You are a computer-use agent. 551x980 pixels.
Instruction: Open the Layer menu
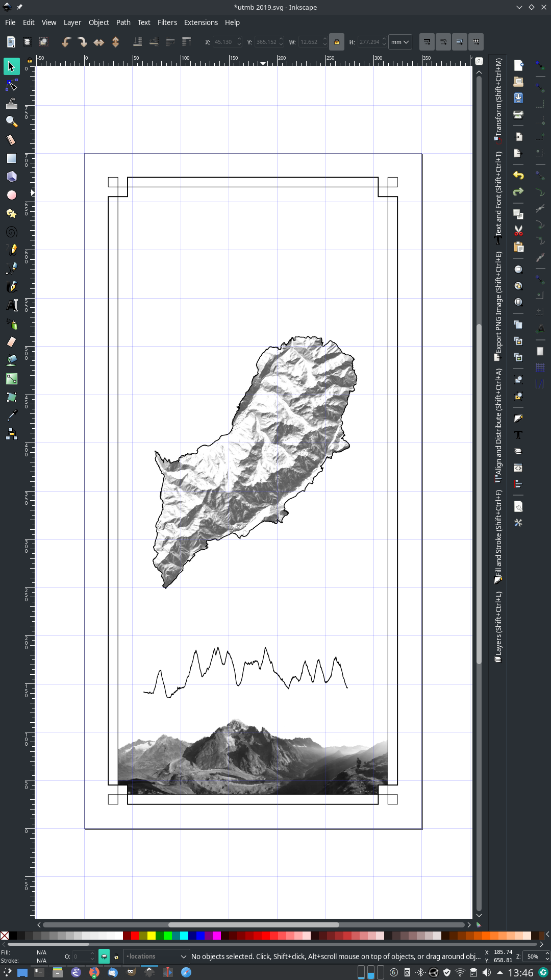pyautogui.click(x=72, y=22)
